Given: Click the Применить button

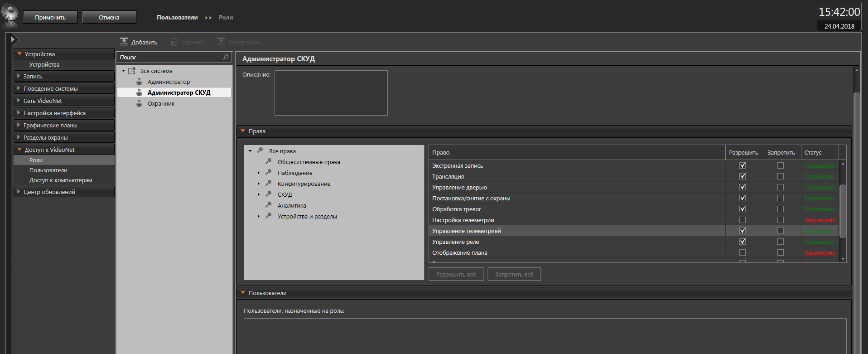Looking at the screenshot, I should pyautogui.click(x=50, y=17).
